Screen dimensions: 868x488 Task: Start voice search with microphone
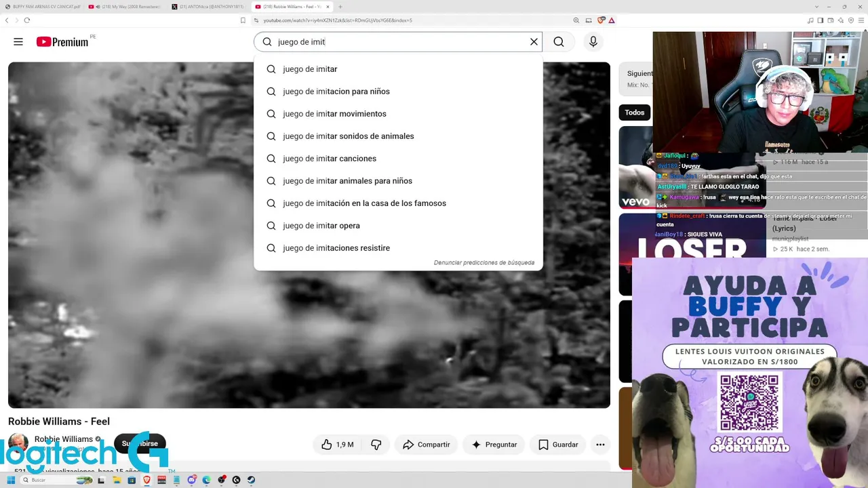593,42
